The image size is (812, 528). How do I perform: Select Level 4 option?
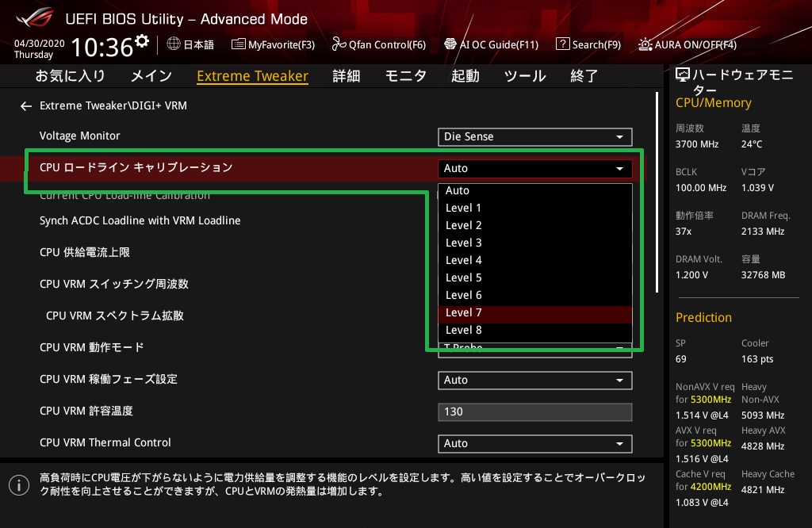(x=535, y=260)
